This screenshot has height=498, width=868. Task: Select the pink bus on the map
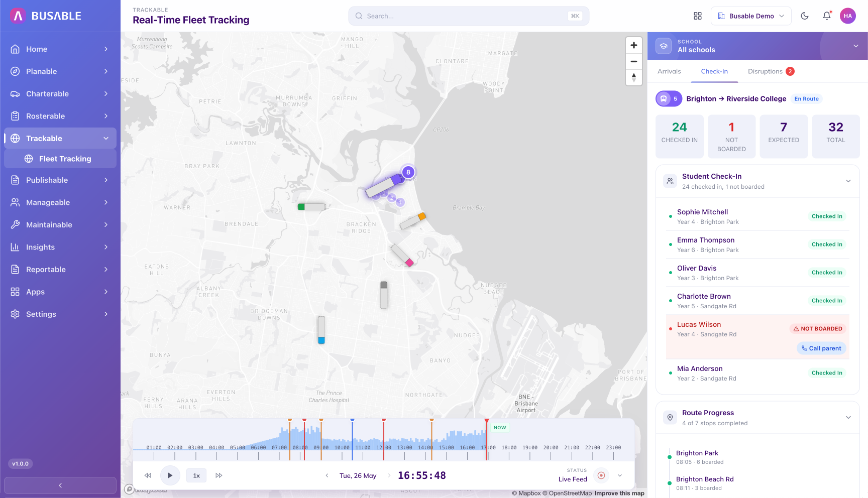(402, 255)
